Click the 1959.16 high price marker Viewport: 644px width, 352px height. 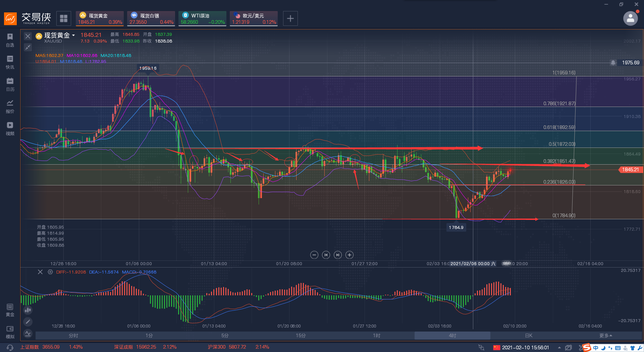[x=148, y=68]
